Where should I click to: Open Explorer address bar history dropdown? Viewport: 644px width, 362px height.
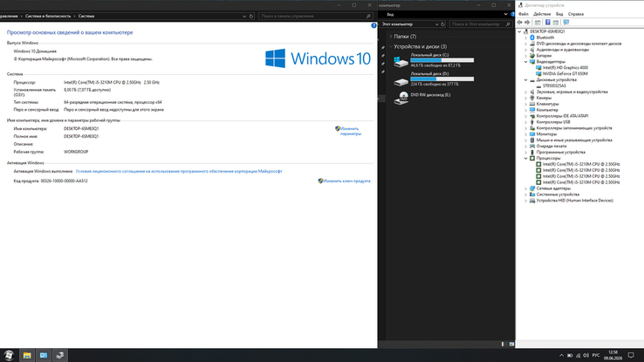[x=436, y=24]
